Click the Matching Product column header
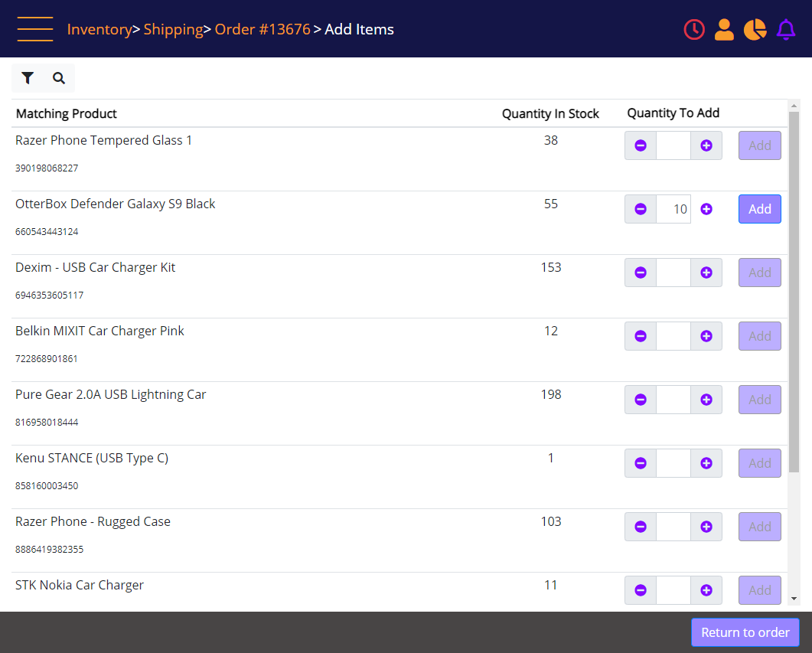812x653 pixels. pyautogui.click(x=67, y=113)
